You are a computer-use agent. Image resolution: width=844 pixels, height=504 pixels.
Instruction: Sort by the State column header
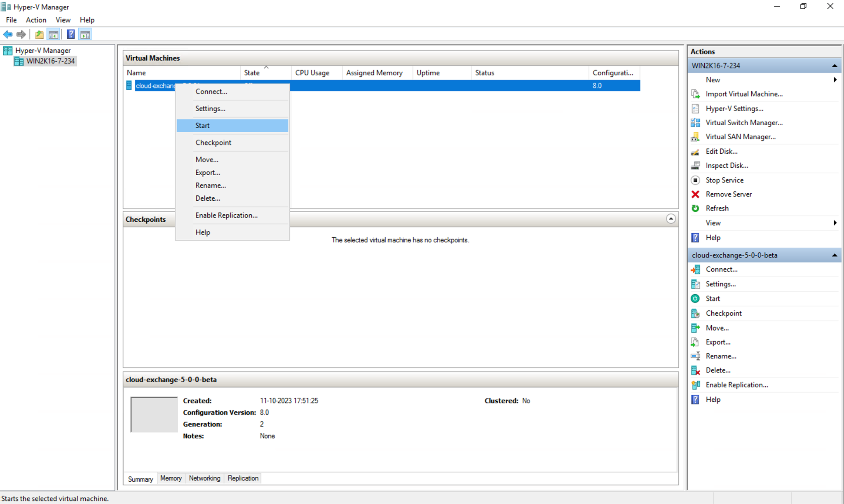coord(266,73)
